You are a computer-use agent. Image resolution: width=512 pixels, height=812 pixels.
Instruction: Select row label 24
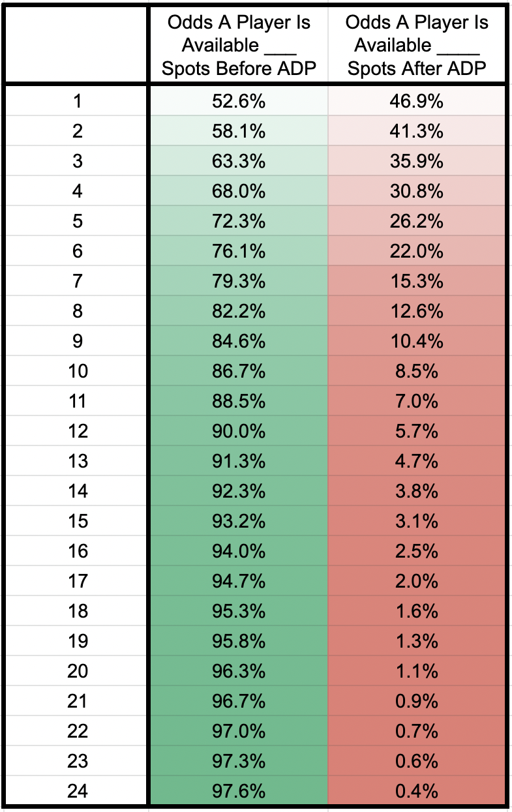pyautogui.click(x=78, y=791)
